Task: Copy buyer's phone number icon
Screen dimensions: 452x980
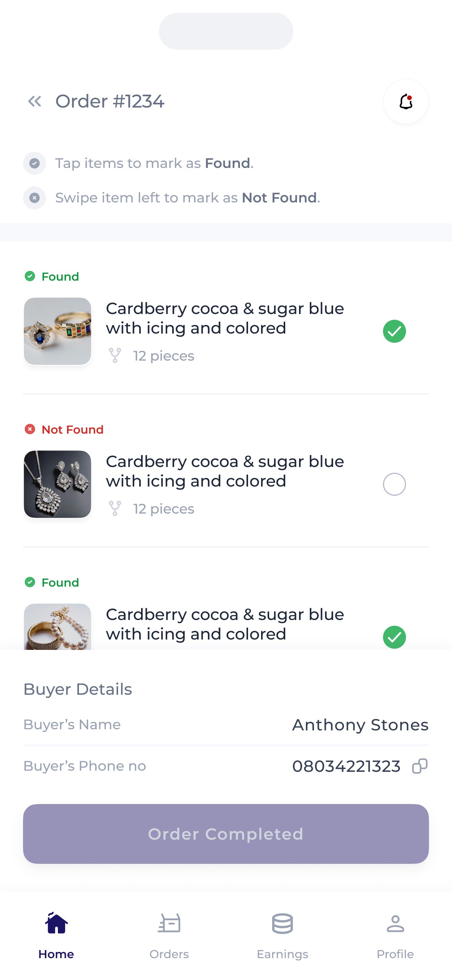Action: (x=419, y=766)
